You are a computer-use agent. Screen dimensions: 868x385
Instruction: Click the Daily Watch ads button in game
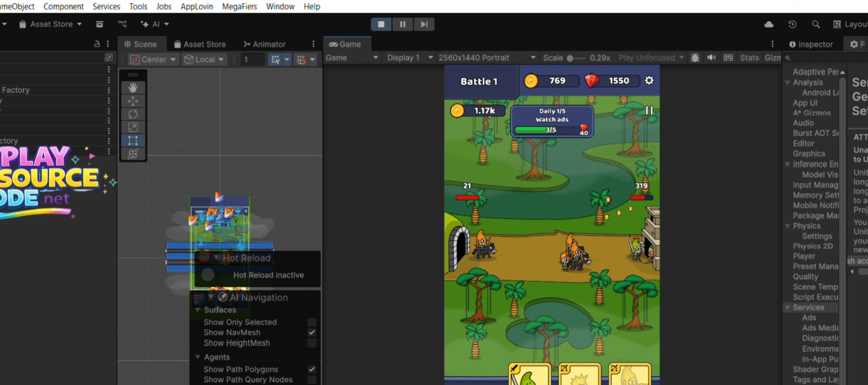(552, 121)
